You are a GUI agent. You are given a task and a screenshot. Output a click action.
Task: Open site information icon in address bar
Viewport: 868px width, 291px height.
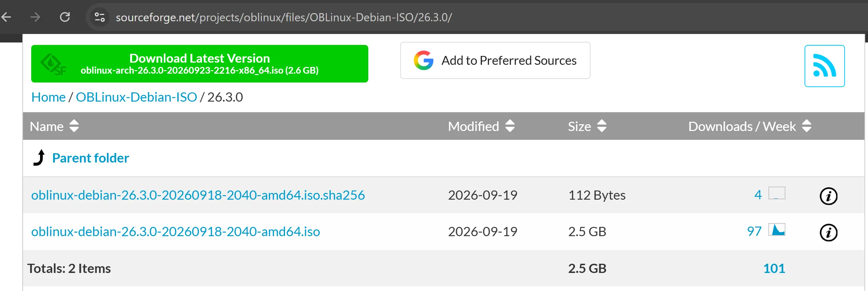(x=100, y=17)
